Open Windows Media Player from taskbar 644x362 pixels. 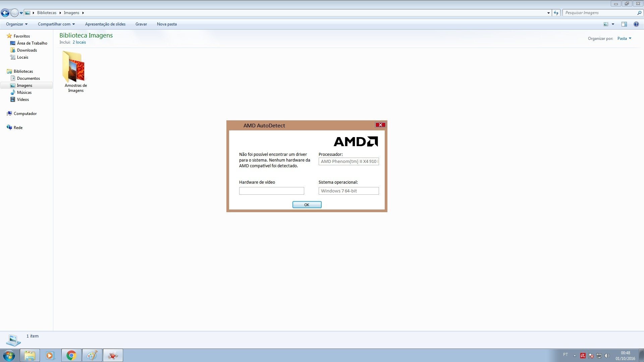pos(50,355)
